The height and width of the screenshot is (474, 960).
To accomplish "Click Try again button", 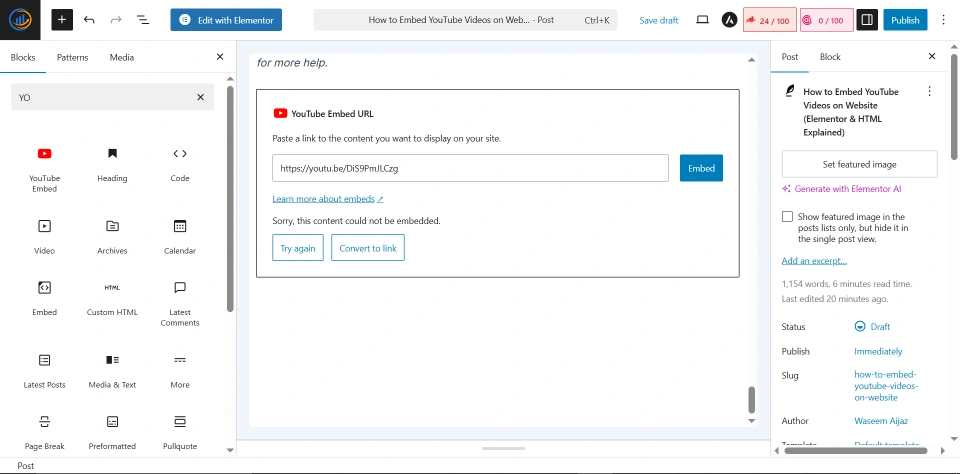I will (x=298, y=248).
